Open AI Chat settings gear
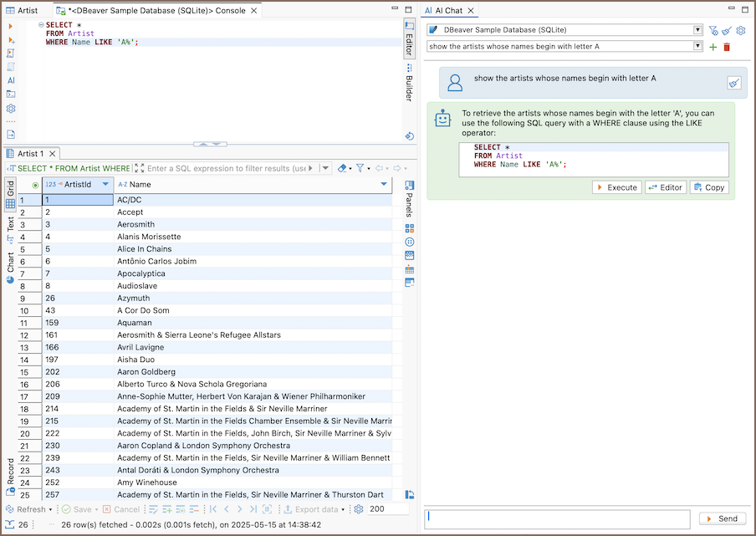The width and height of the screenshot is (756, 536). (x=740, y=31)
